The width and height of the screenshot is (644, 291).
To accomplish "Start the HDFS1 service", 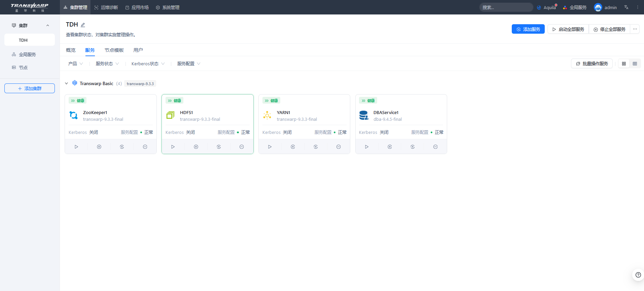I will pyautogui.click(x=173, y=147).
